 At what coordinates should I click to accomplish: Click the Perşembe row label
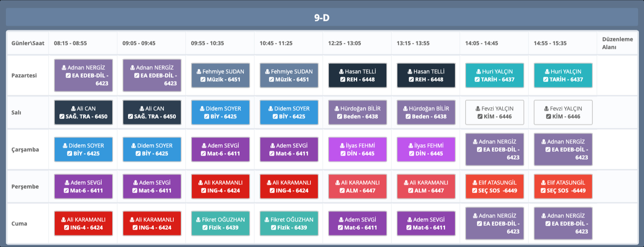(x=25, y=187)
